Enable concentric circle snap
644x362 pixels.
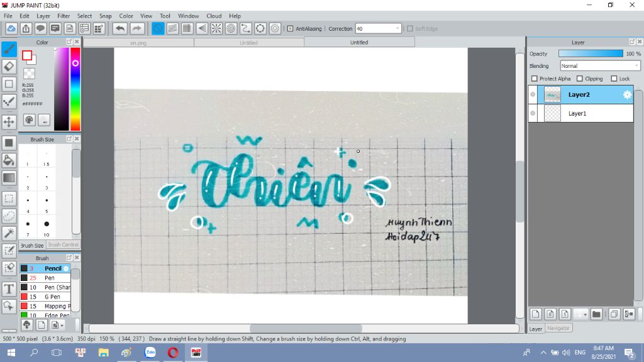[x=231, y=28]
